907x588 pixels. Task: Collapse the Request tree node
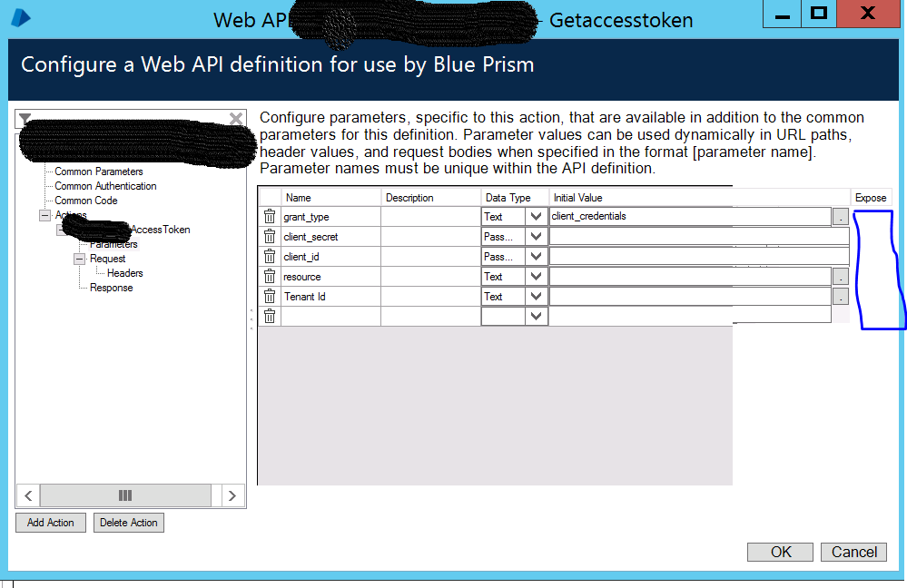[79, 259]
